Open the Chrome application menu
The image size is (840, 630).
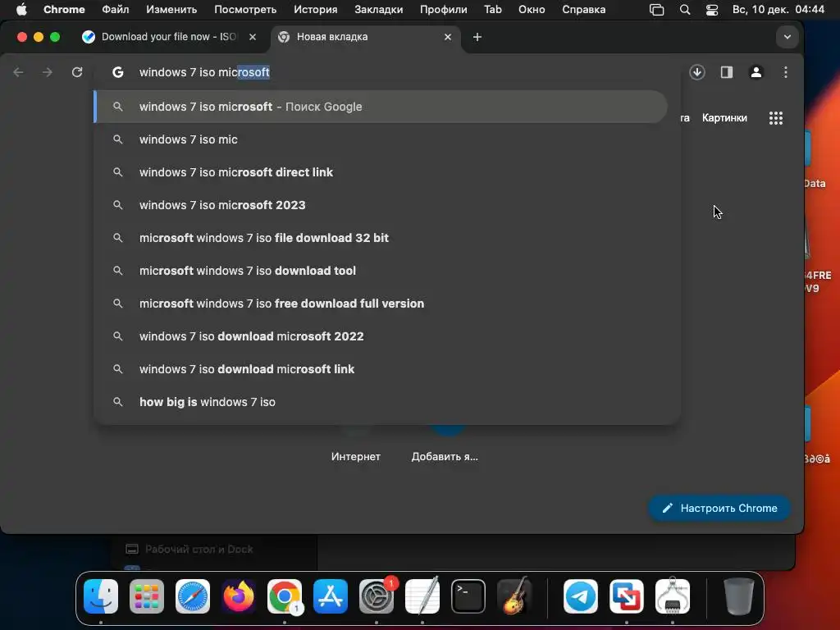(x=64, y=9)
